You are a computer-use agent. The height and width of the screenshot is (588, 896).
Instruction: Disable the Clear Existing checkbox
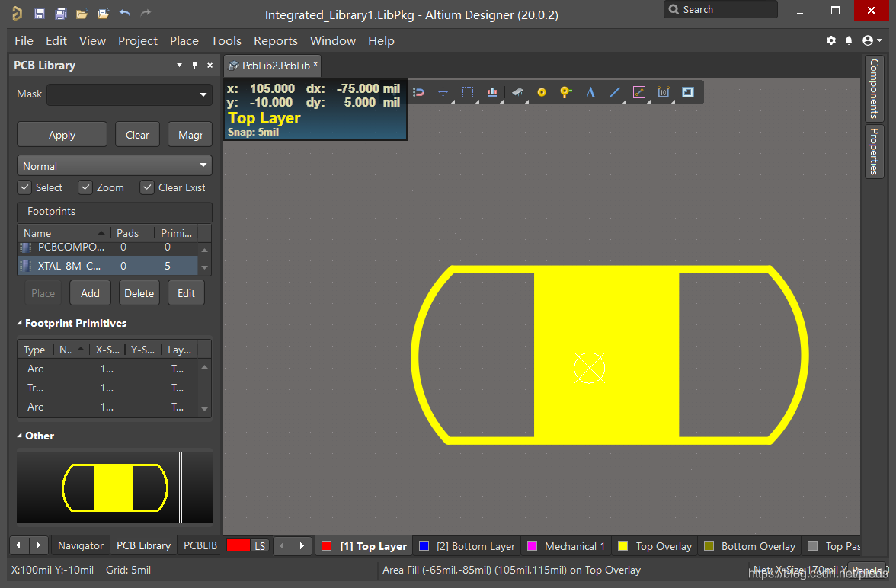[x=147, y=187]
